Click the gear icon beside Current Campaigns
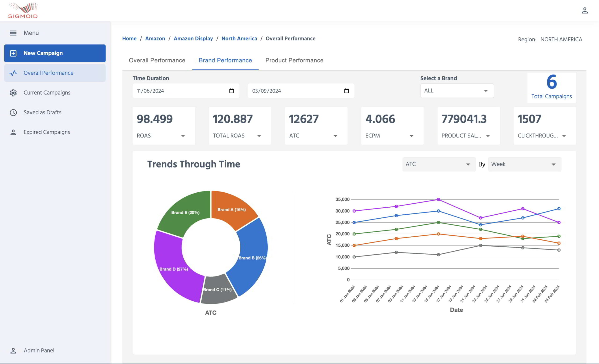Viewport: 599px width, 364px height. click(x=13, y=93)
